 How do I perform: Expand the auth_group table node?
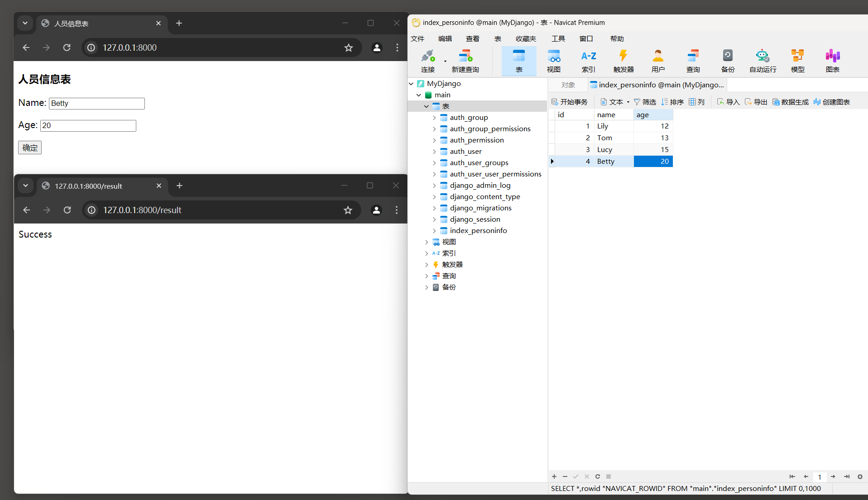point(434,118)
